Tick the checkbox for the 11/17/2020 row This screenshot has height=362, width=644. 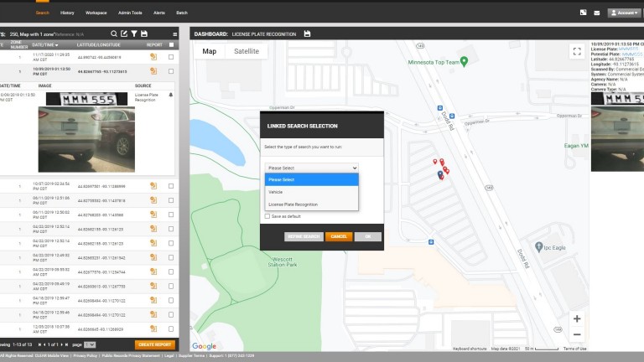tap(171, 57)
